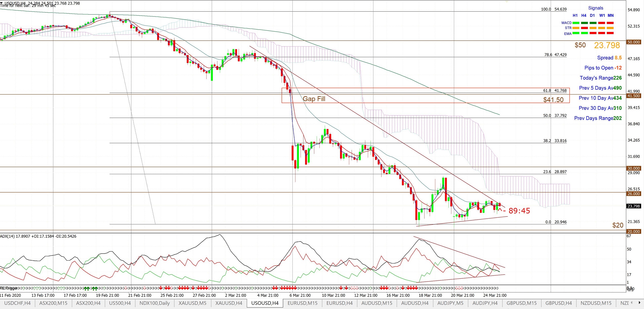
Task: Click the 41.500 price axis level tag
Action: tap(633, 96)
